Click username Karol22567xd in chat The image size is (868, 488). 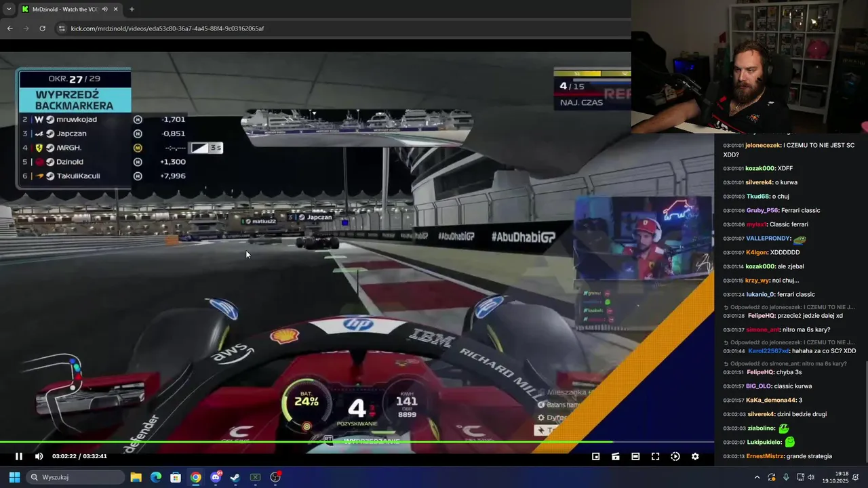click(x=768, y=351)
